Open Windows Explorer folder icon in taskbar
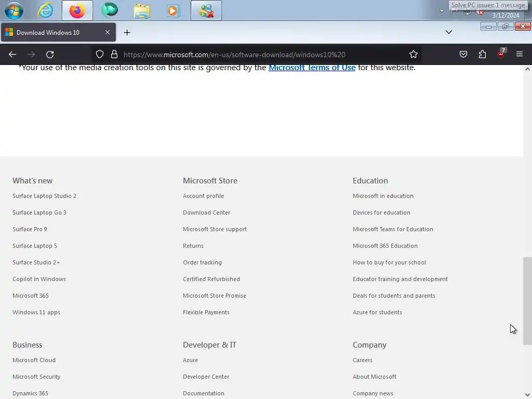 (x=142, y=11)
